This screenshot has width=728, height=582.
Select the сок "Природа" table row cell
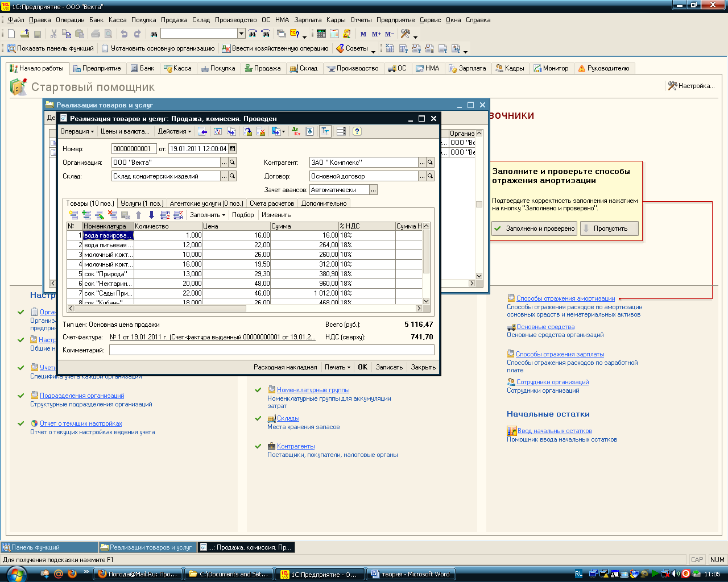[x=108, y=274]
